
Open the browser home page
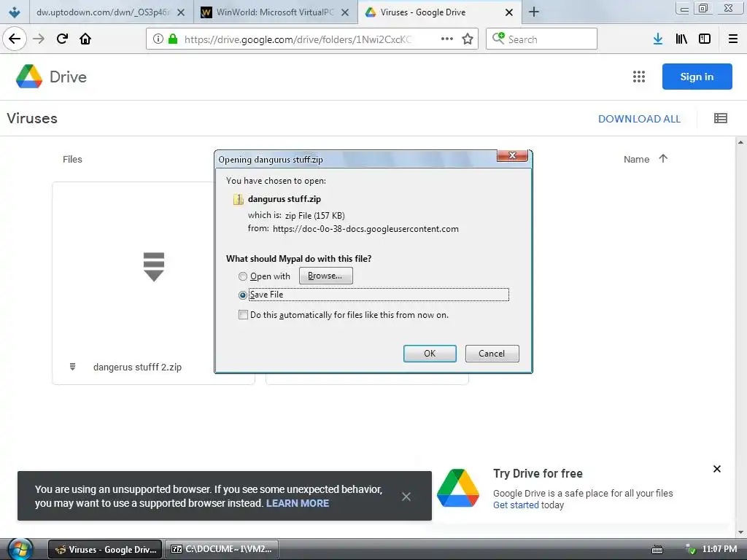coord(85,39)
